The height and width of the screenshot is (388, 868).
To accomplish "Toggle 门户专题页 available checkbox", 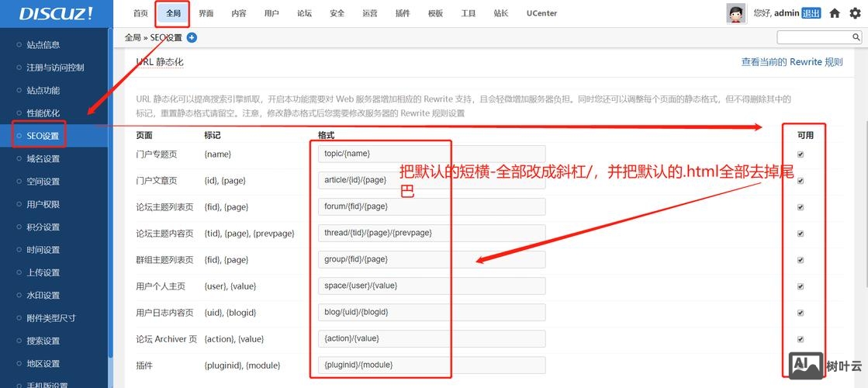I will tap(801, 154).
